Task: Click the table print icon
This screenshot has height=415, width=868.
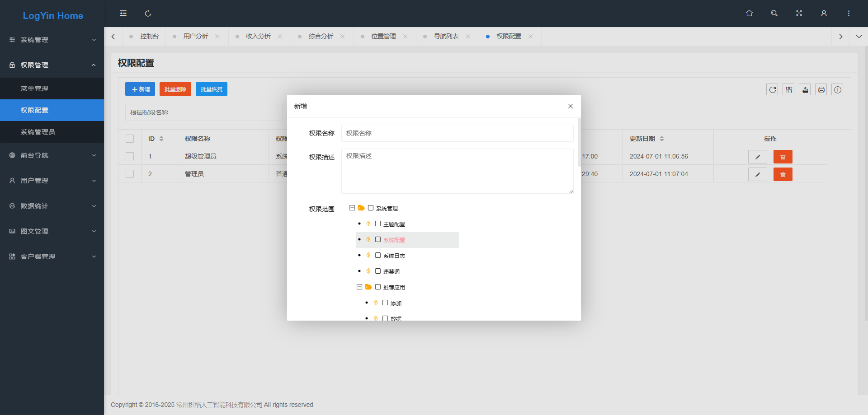Action: click(821, 90)
